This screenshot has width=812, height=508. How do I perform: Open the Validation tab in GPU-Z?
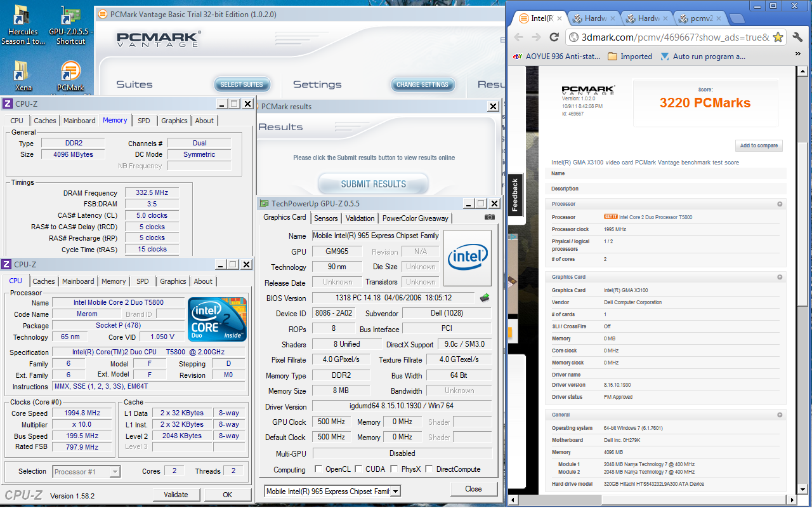(360, 218)
